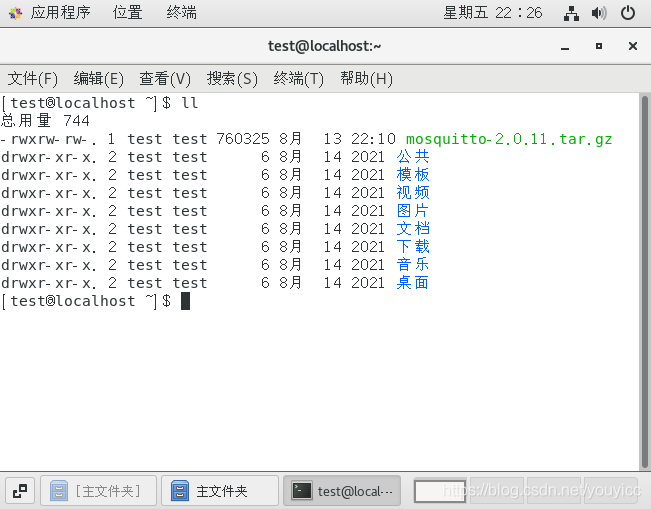Click the network connection icon
Image resolution: width=651 pixels, height=509 pixels.
571,13
